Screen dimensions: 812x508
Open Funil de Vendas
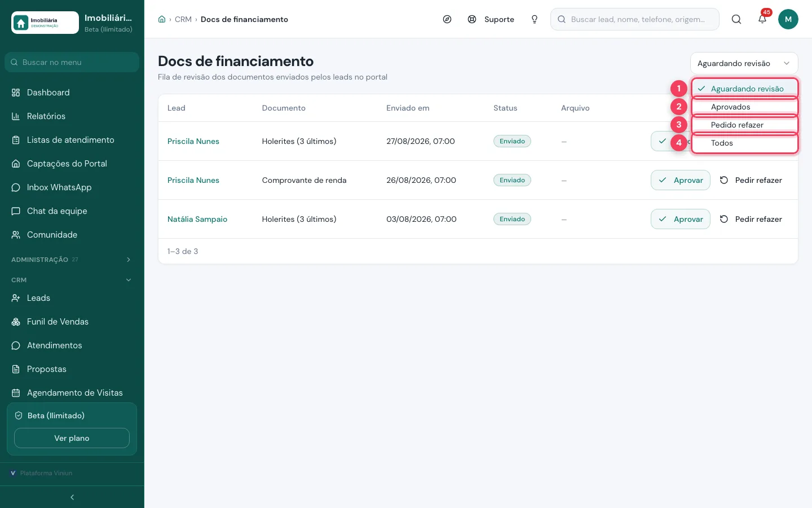72,322
